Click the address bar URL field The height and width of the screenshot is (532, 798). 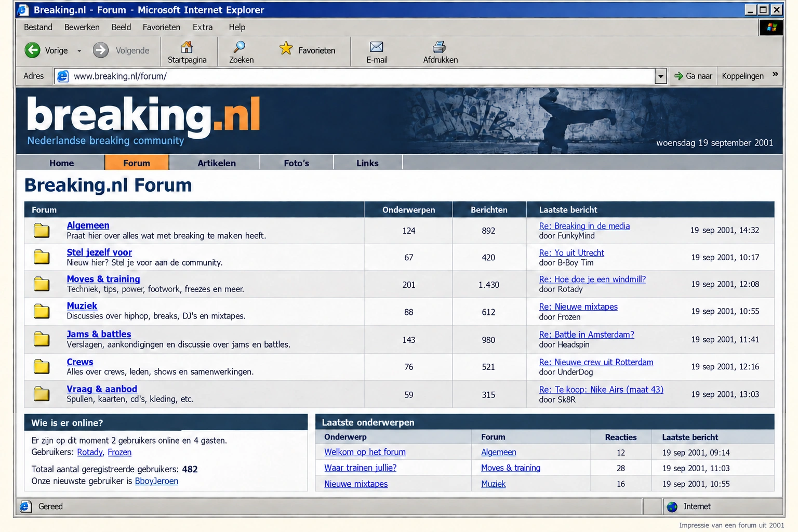(x=355, y=76)
